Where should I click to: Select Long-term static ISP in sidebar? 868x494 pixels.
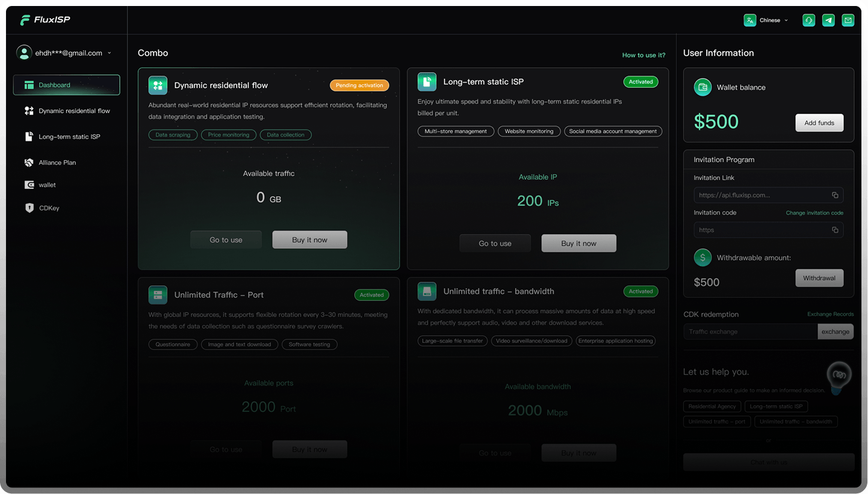[x=69, y=137]
